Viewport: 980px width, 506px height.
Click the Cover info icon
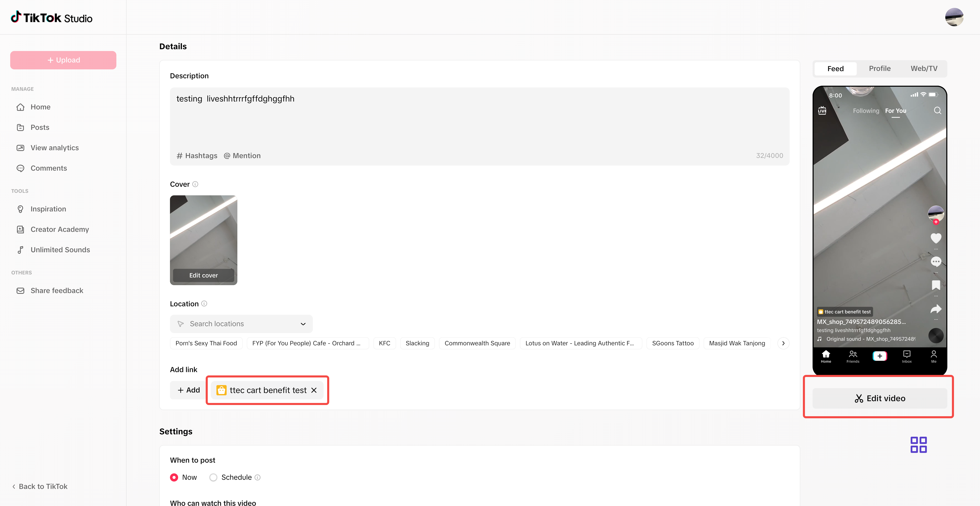[x=195, y=184]
